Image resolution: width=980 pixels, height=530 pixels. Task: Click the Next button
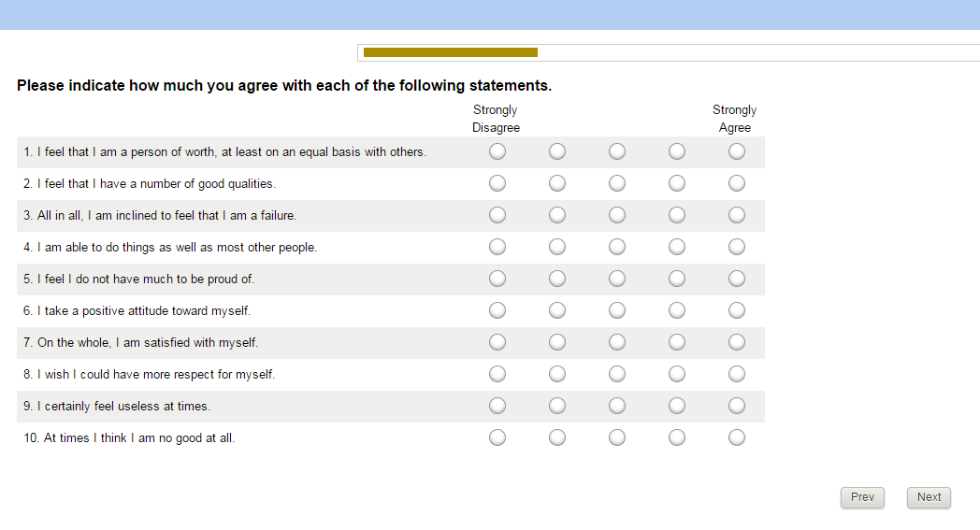coord(929,497)
